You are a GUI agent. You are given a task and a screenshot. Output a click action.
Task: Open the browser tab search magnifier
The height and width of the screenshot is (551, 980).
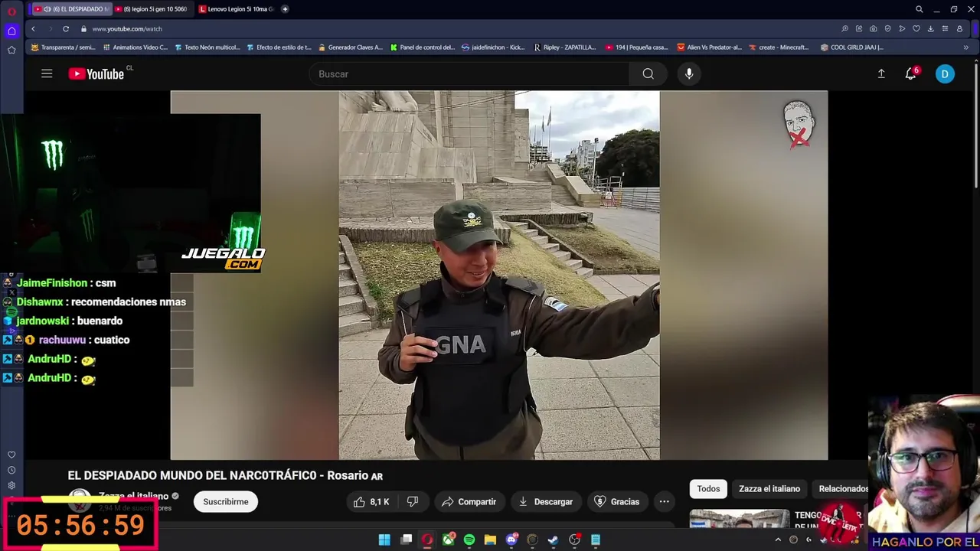click(x=919, y=9)
